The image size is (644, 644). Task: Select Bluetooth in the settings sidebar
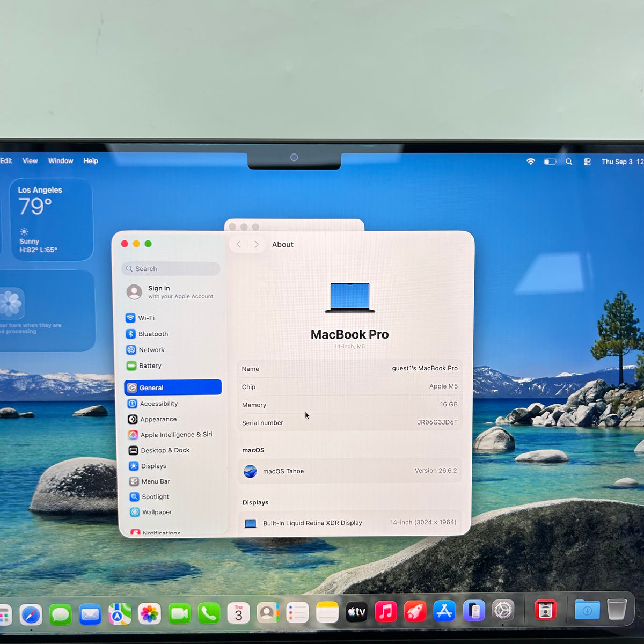173,334
